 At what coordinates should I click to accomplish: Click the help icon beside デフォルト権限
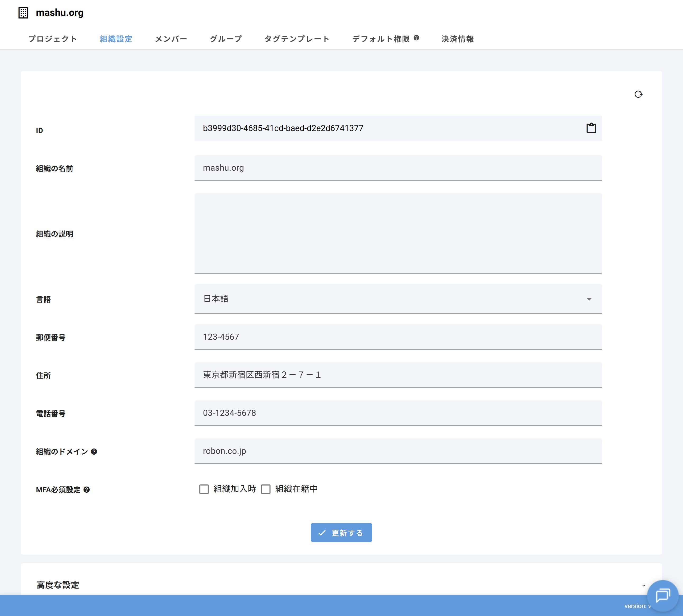click(x=416, y=38)
